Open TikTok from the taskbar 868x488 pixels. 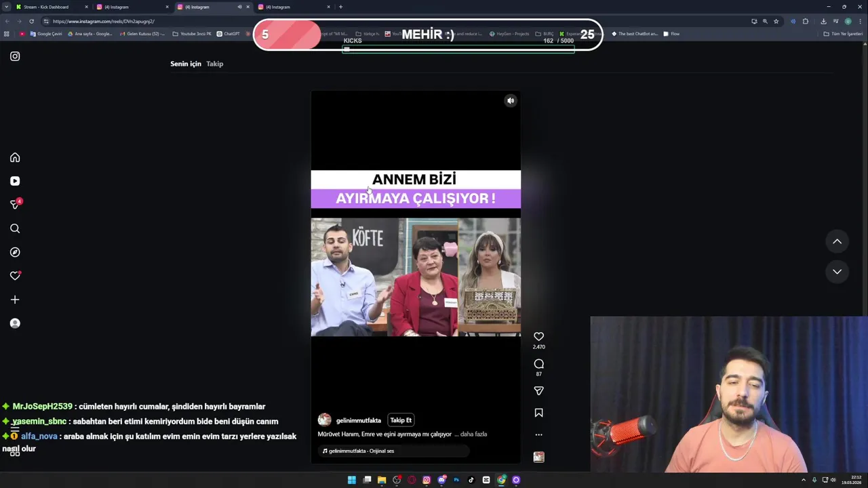tap(471, 480)
